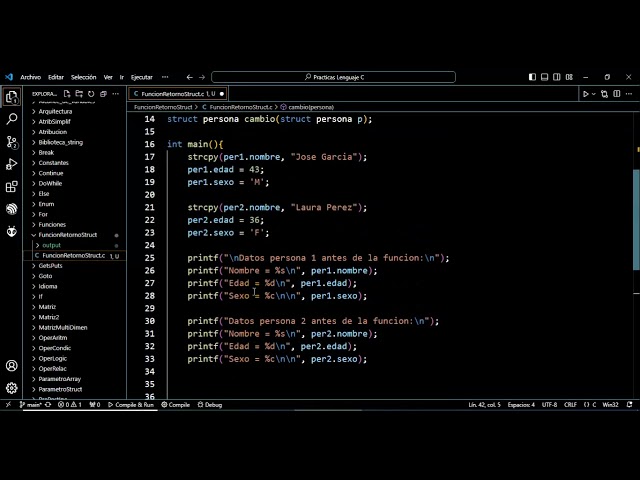The image size is (640, 480).
Task: Run the C file with play icon
Action: click(586, 94)
